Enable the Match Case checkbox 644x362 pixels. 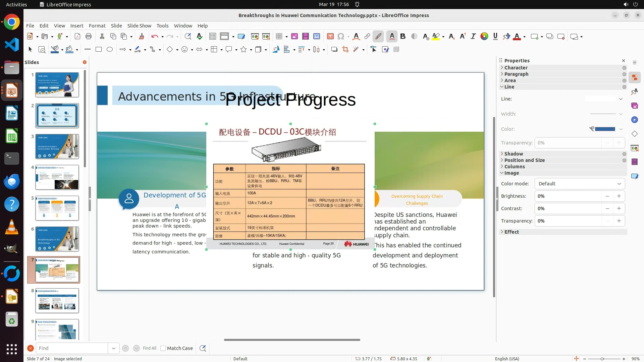click(x=163, y=348)
